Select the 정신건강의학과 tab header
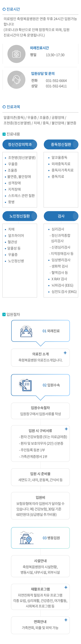 tap(20, 145)
